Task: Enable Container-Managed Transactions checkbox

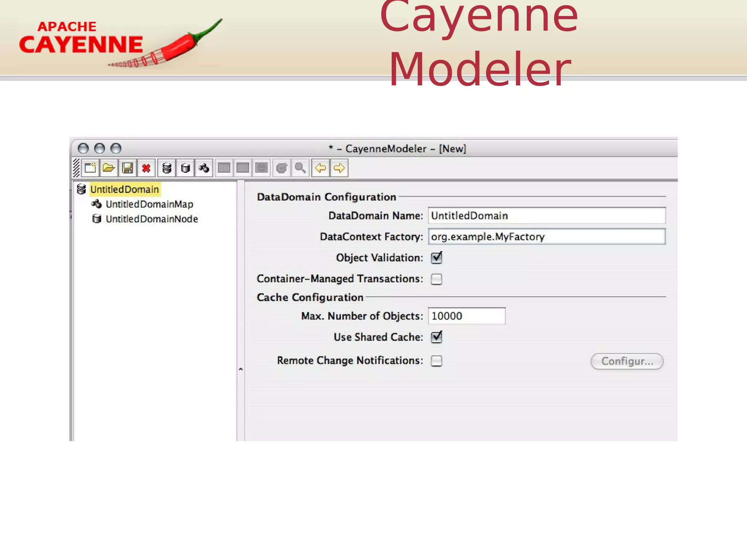Action: click(x=436, y=279)
